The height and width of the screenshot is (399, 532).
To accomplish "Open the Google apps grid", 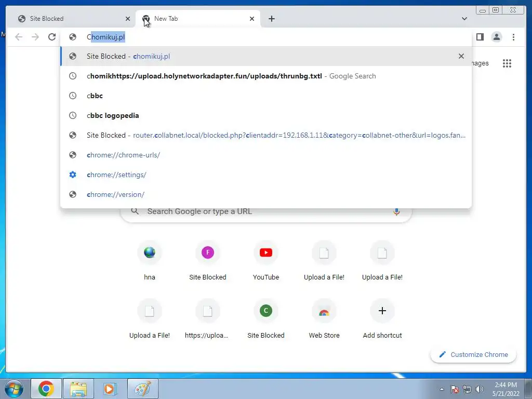I will 507,63.
